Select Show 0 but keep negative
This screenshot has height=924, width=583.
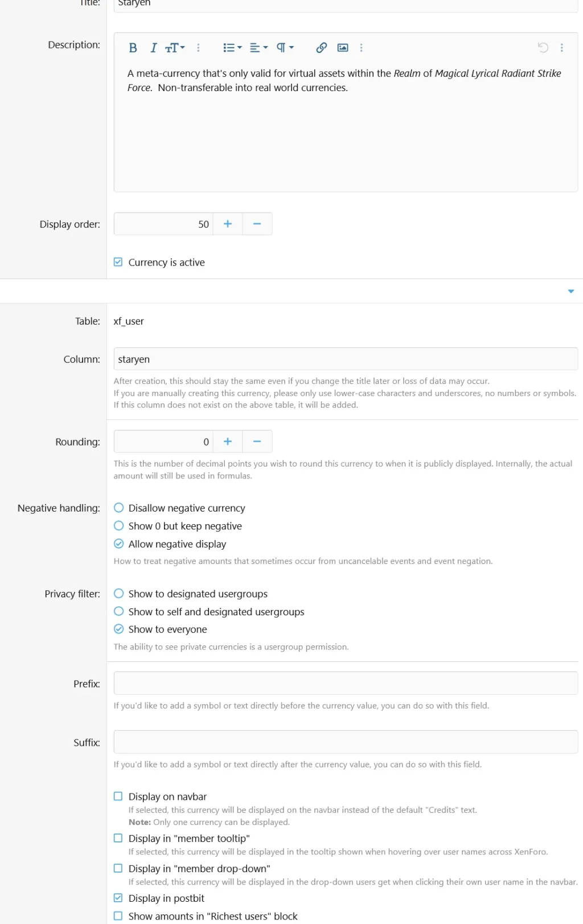coord(118,525)
